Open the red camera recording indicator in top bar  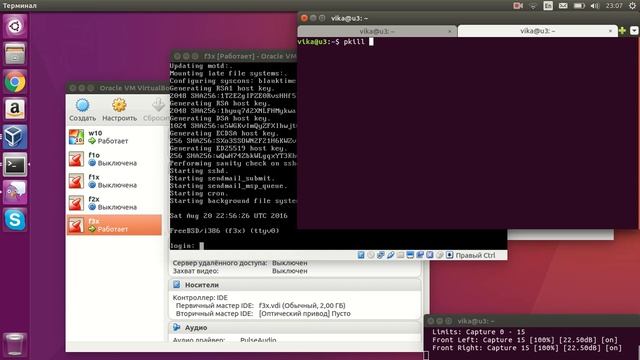point(518,6)
